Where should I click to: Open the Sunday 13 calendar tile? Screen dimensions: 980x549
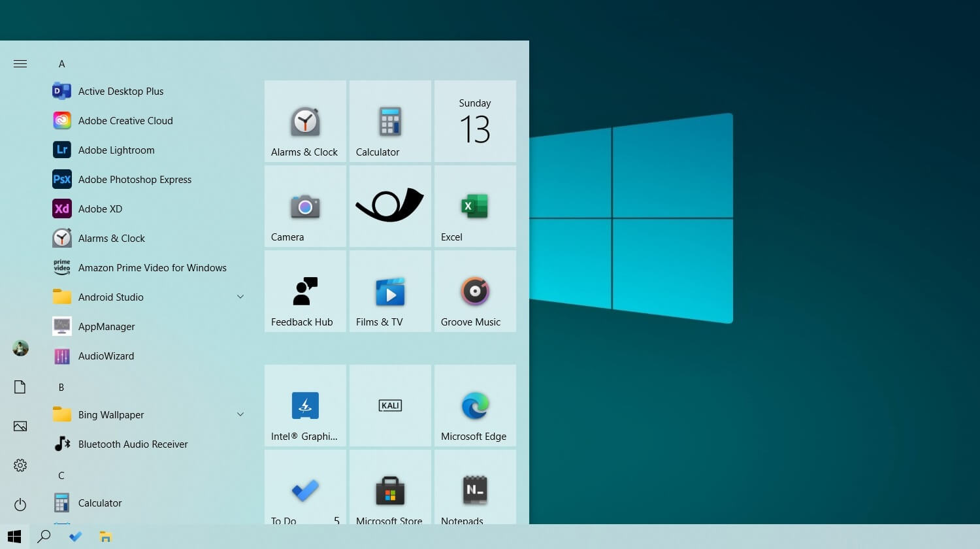475,121
